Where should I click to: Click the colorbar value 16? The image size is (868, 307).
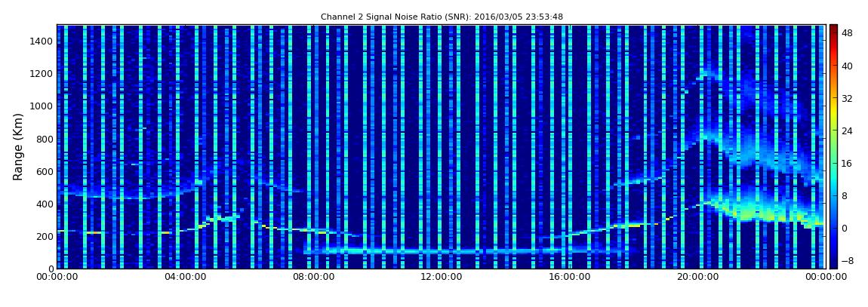tap(847, 163)
